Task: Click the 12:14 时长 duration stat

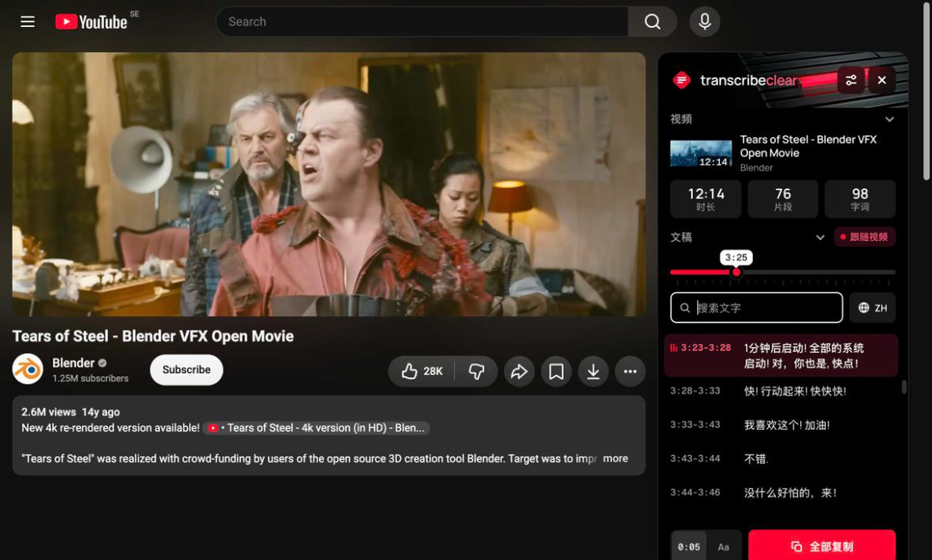Action: [x=706, y=199]
